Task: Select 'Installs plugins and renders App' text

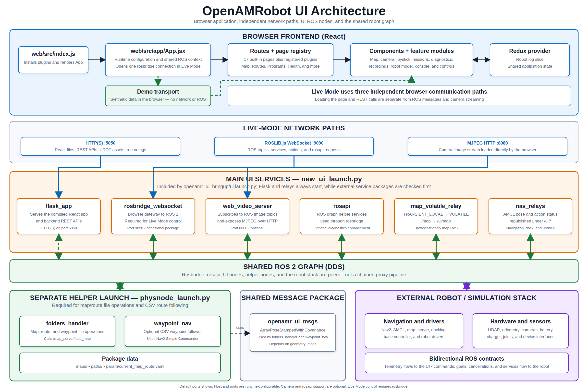Action: pyautogui.click(x=53, y=62)
